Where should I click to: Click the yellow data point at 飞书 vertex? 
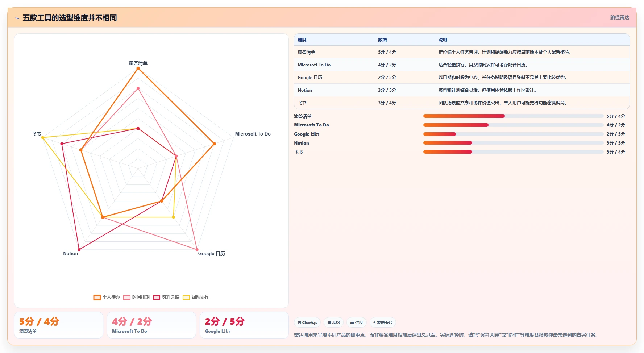point(43,137)
